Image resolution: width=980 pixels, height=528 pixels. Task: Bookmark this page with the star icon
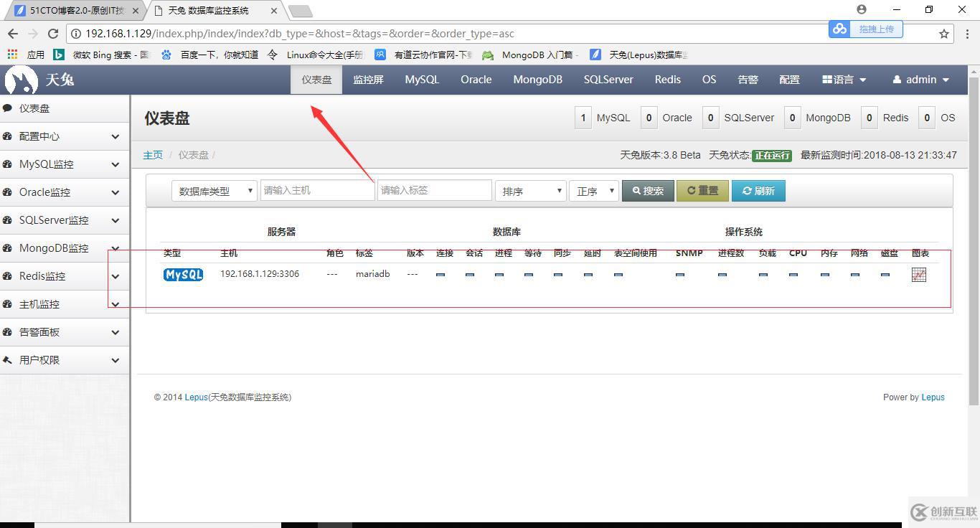click(x=944, y=33)
